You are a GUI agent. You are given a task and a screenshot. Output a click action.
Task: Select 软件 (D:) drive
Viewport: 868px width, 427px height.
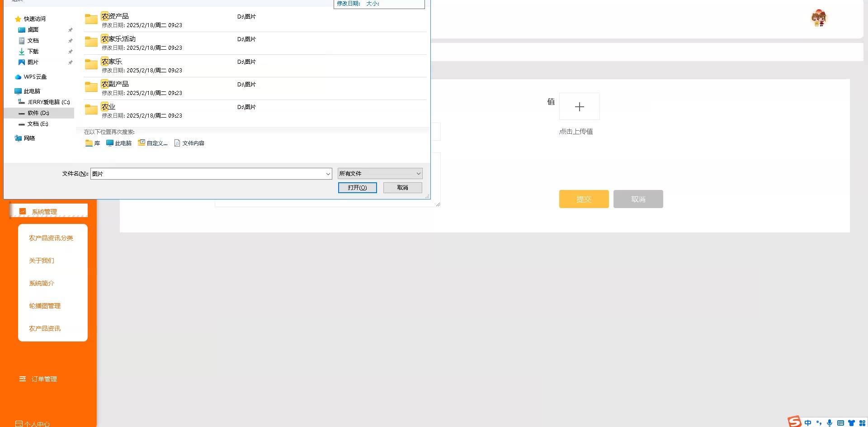[38, 113]
